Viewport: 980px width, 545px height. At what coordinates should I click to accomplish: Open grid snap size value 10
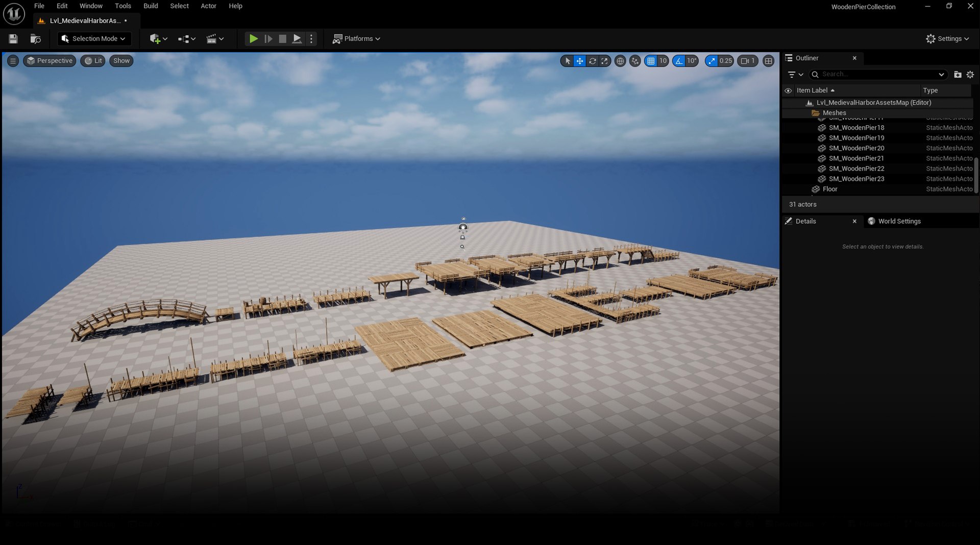[x=663, y=61]
